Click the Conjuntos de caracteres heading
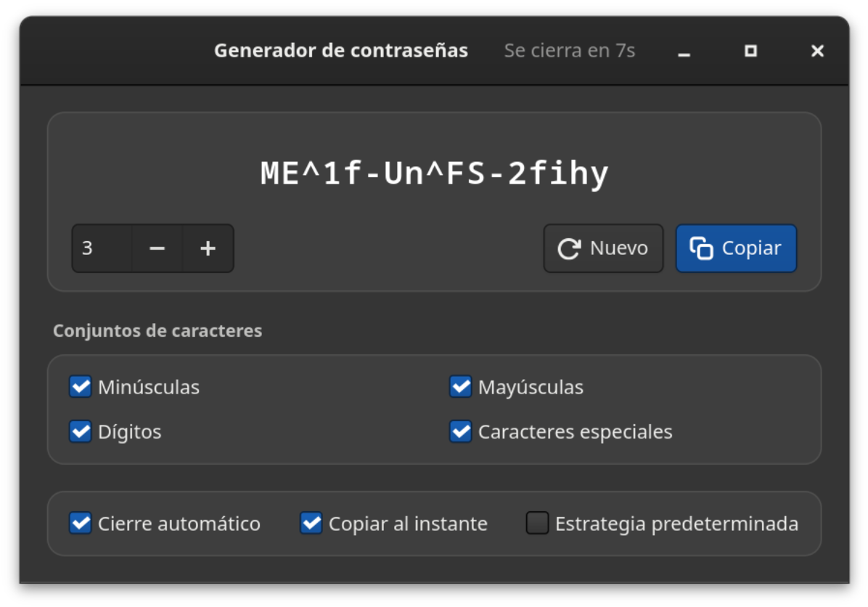 tap(157, 330)
